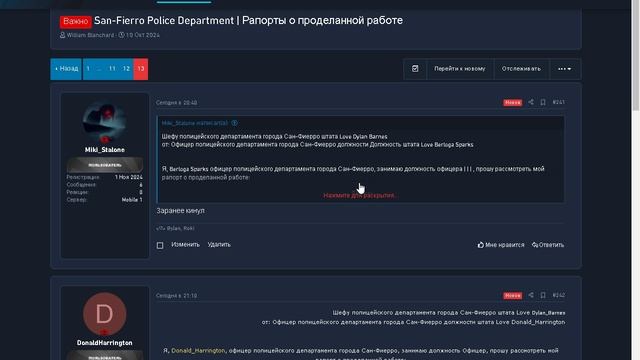The width and height of the screenshot is (640, 360).
Task: Expand the quote with Нажмите для раскрытия
Action: [x=360, y=196]
